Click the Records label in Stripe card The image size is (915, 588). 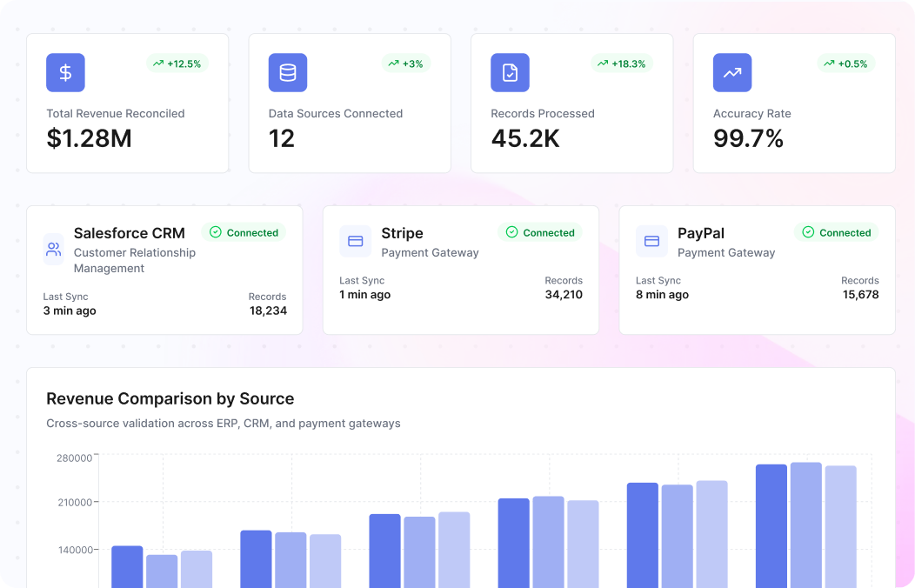pyautogui.click(x=564, y=281)
